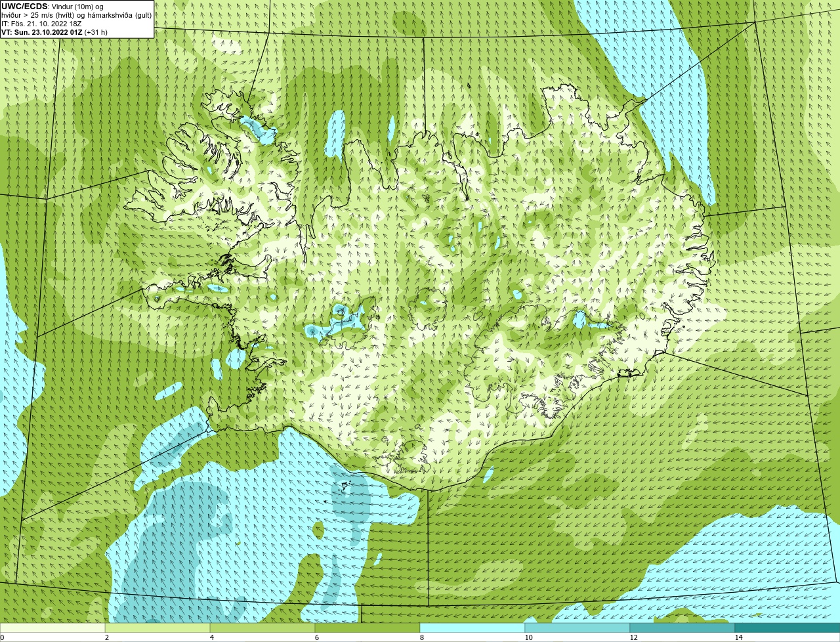Image resolution: width=840 pixels, height=642 pixels.
Task: Click the "12" tick label on the color scale
Action: [x=633, y=637]
